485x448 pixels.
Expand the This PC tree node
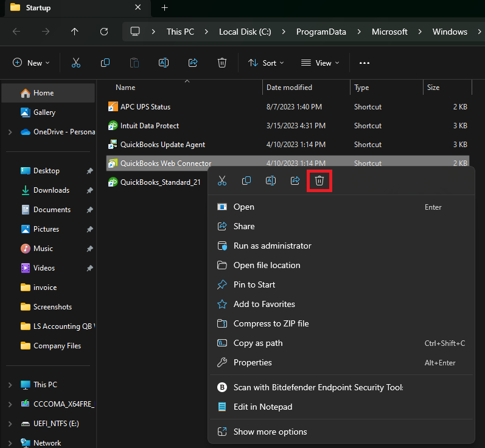(10, 385)
